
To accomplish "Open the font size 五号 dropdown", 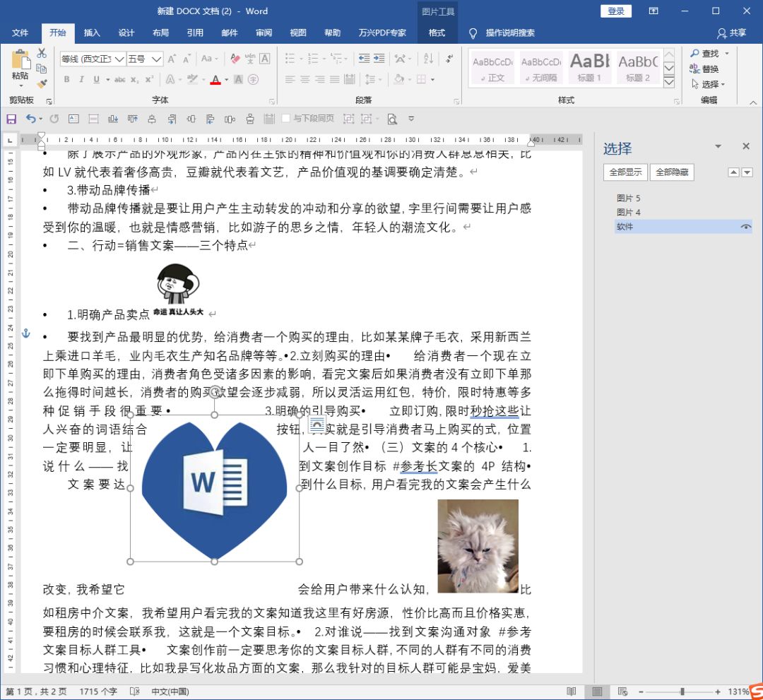I will [156, 59].
